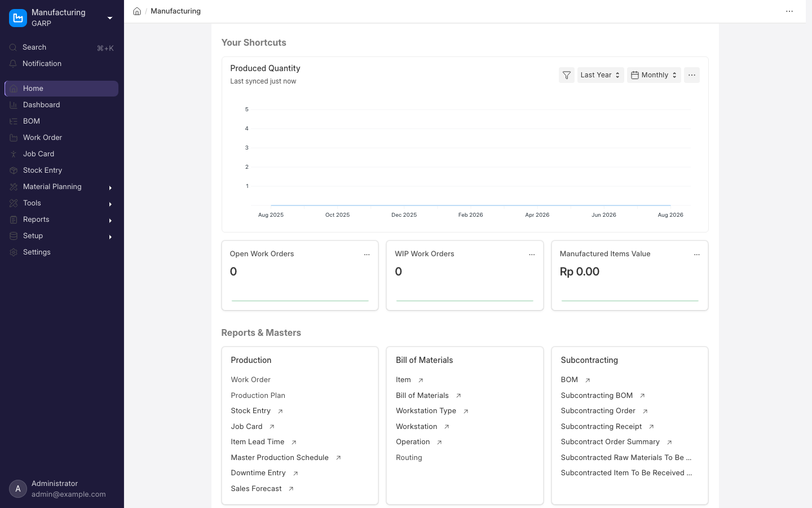Open the Produced Quantity chart options menu
Viewport: 812px width, 508px height.
click(692, 75)
